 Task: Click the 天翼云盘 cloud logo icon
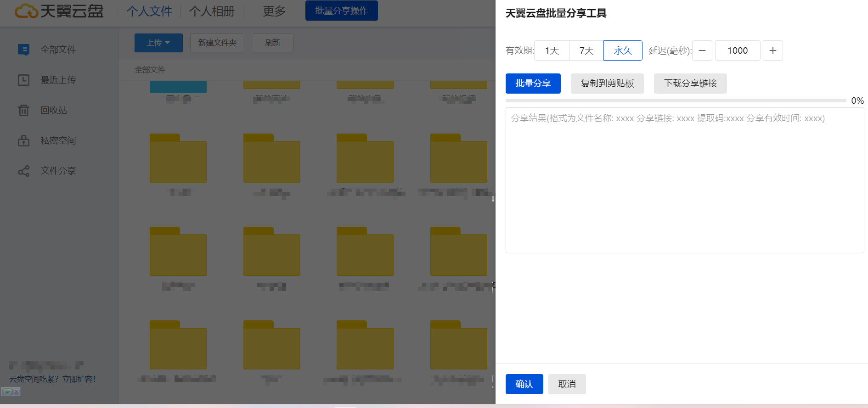click(26, 11)
